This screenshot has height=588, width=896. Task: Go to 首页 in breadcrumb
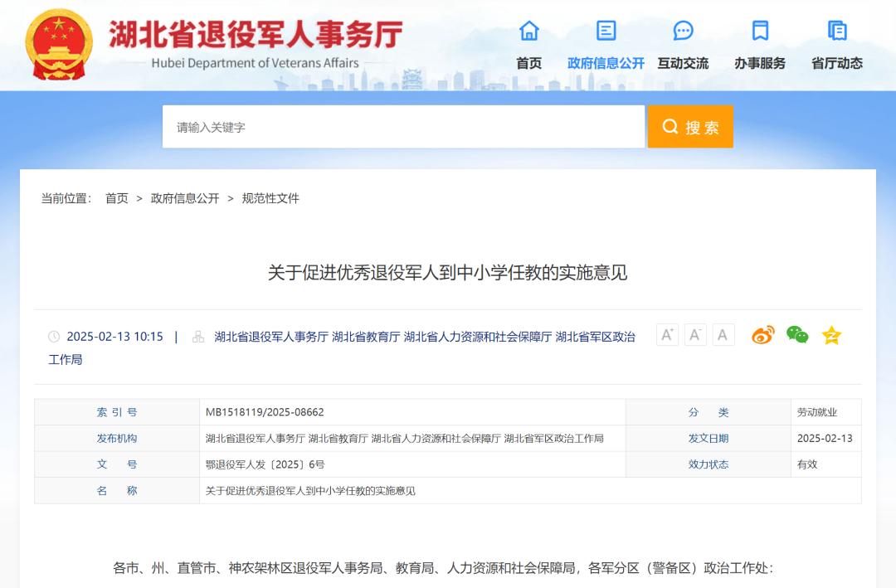click(x=117, y=198)
